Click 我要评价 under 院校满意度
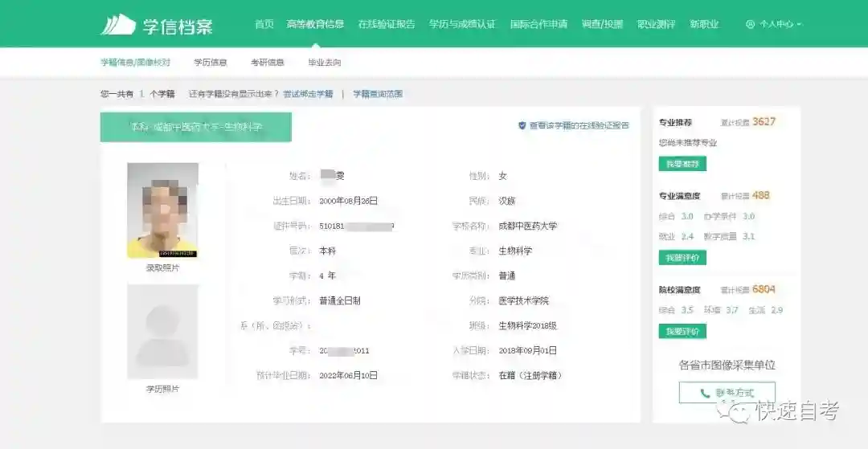The height and width of the screenshot is (449, 868). pyautogui.click(x=682, y=331)
